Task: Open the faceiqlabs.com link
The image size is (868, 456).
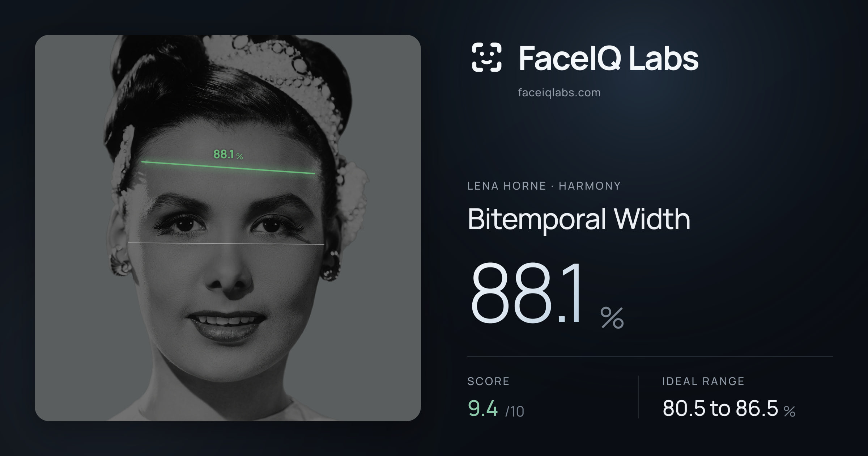Action: pos(559,93)
